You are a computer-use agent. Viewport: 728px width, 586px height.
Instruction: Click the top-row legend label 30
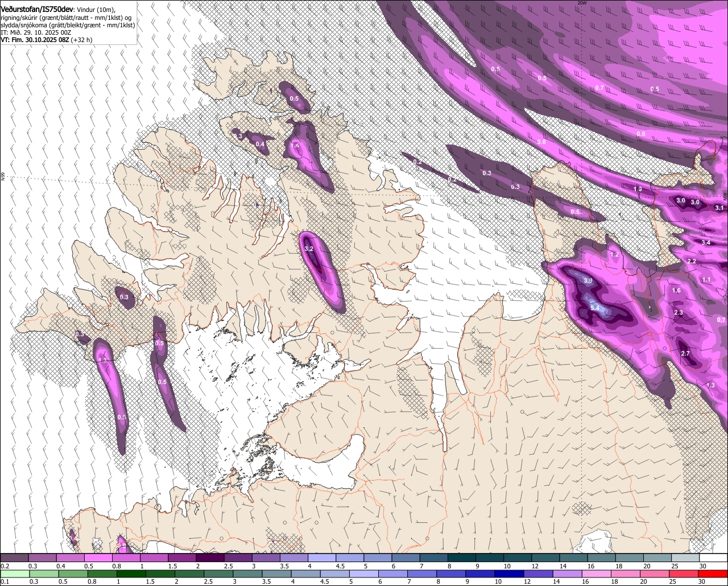coord(702,566)
